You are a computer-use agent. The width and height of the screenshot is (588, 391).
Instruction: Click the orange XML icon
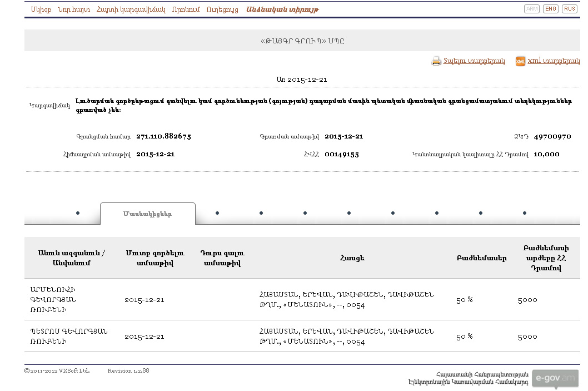520,61
